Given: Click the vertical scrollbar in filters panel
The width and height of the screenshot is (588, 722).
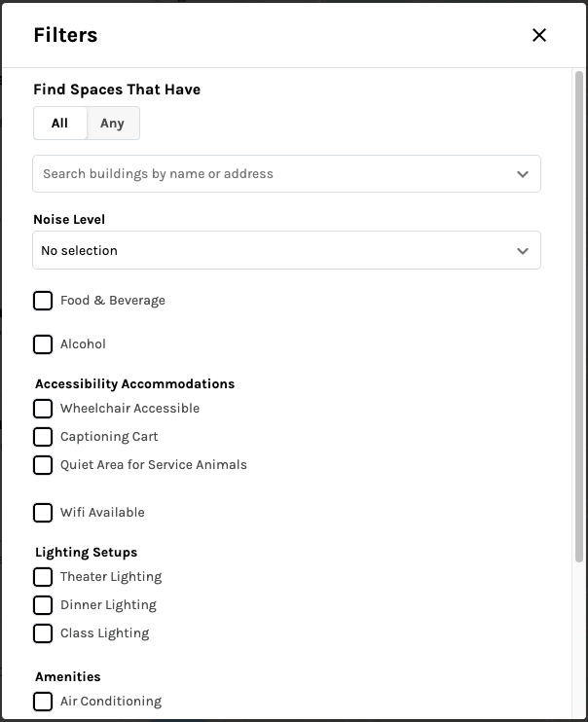Looking at the screenshot, I should click(x=579, y=311).
